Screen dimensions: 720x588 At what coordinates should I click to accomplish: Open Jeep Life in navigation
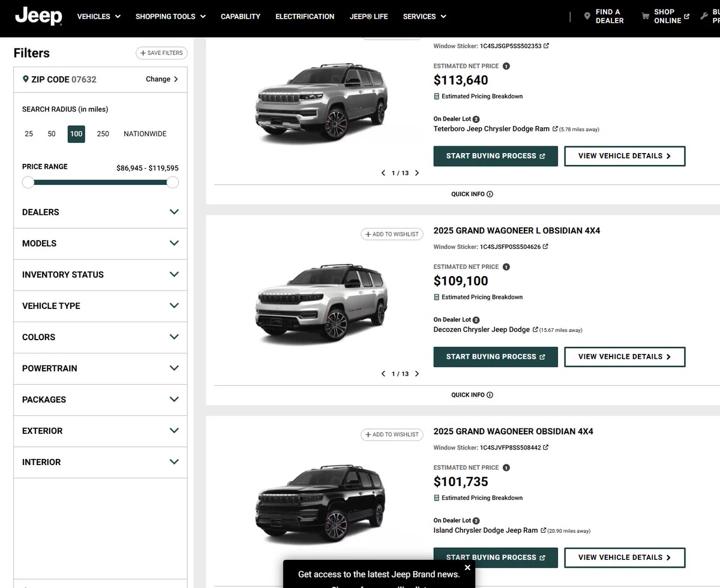coord(369,16)
